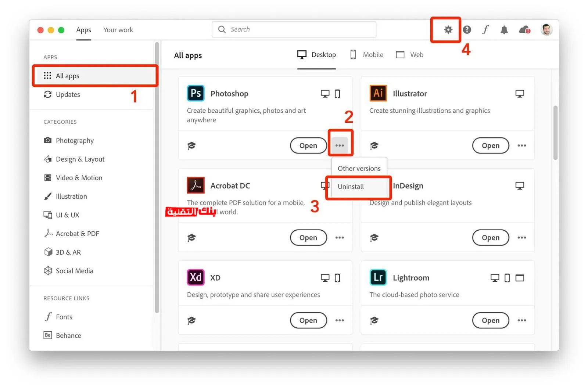Open InDesign with its Open button

pyautogui.click(x=491, y=238)
